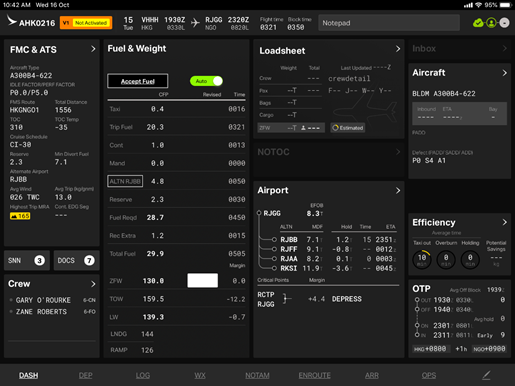Tap the airline bird logo icon
The height and width of the screenshot is (386, 515).
click(x=12, y=21)
